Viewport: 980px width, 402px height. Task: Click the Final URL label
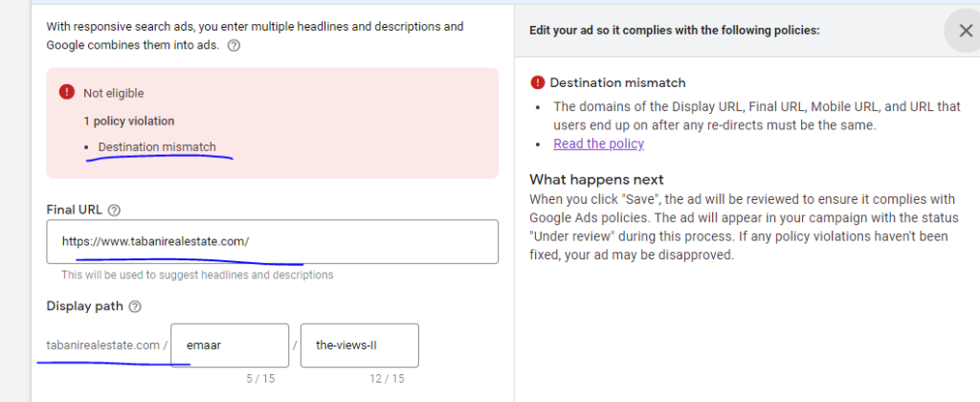point(75,210)
